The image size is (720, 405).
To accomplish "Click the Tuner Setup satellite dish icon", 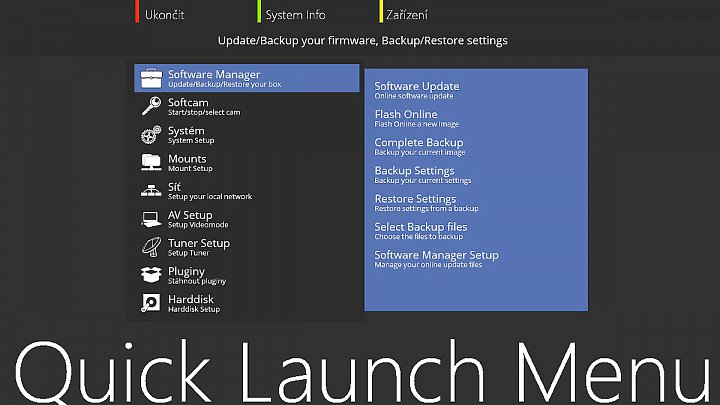I will [x=151, y=246].
